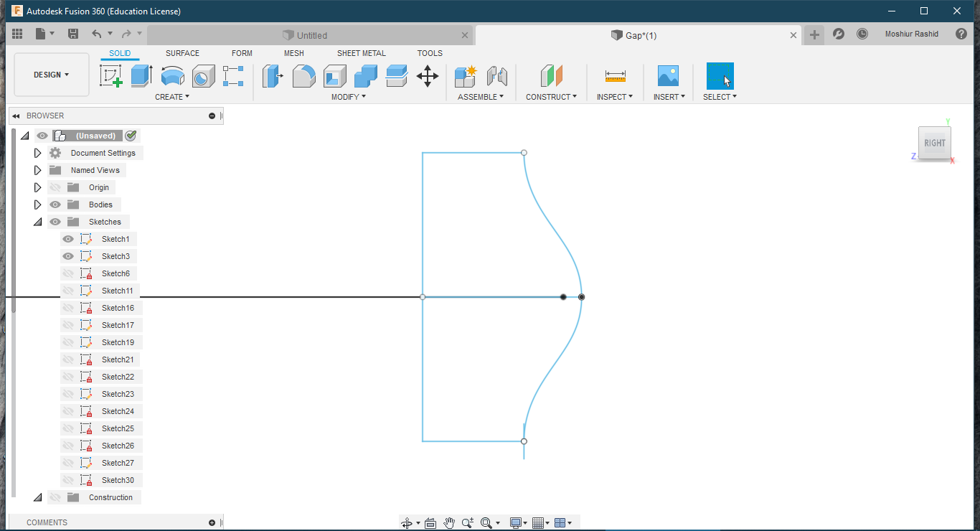Viewport: 980px width, 531px height.
Task: Toggle visibility of the Bodies folder
Action: [x=55, y=204]
